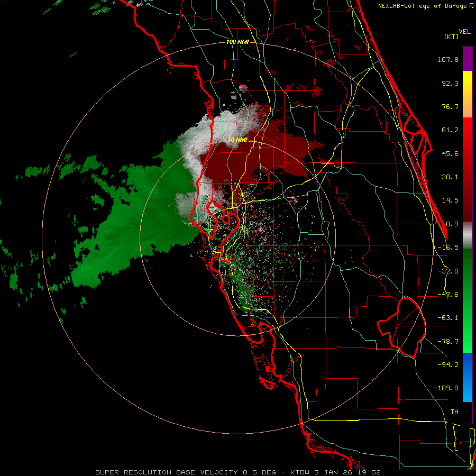Select the -16.5 velocity scale value
The height and width of the screenshot is (476, 476).
click(x=448, y=248)
